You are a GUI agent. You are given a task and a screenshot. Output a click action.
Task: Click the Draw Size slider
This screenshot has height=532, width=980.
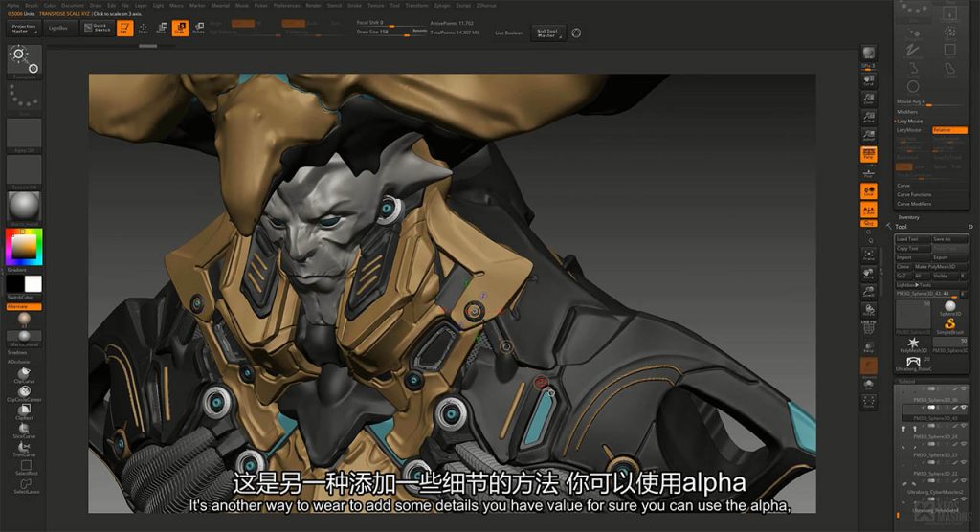pos(391,32)
